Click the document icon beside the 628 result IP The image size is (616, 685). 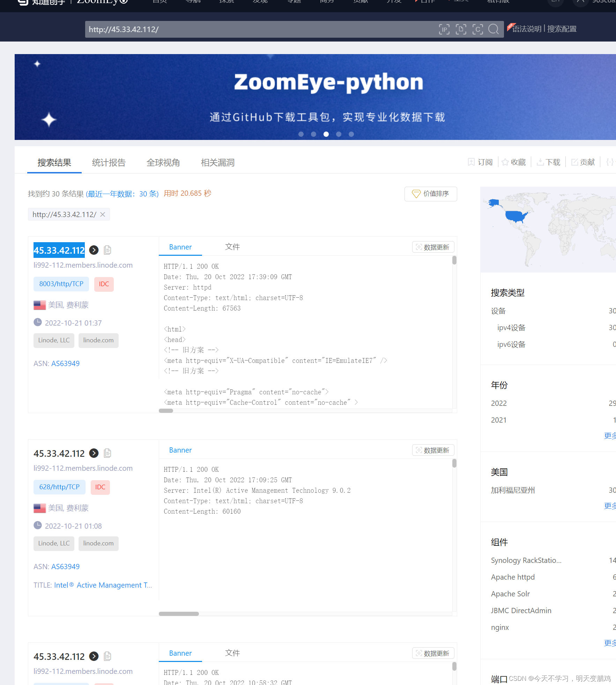tap(107, 453)
